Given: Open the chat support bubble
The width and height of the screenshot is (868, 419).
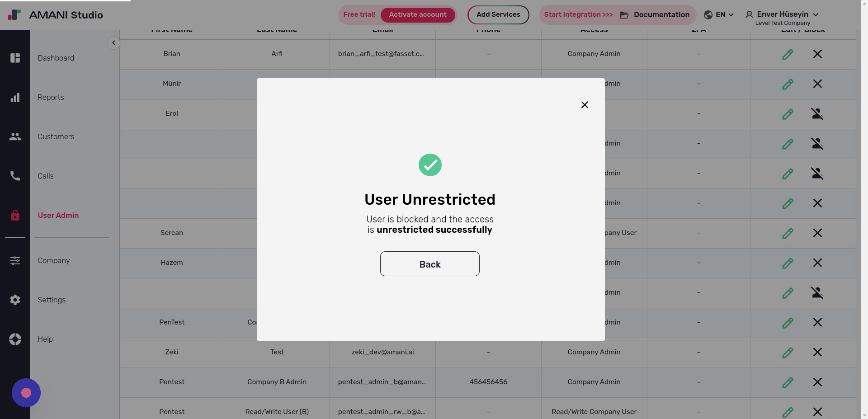Looking at the screenshot, I should pos(26,392).
